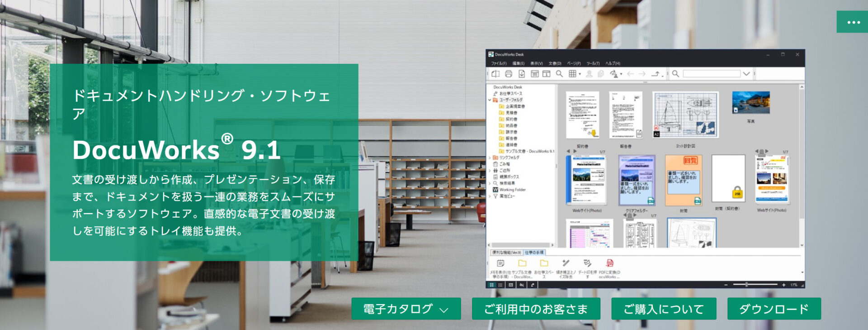The width and height of the screenshot is (868, 330).
Task: Select the locked 封筒（契約書）thumbnail
Action: tap(728, 178)
